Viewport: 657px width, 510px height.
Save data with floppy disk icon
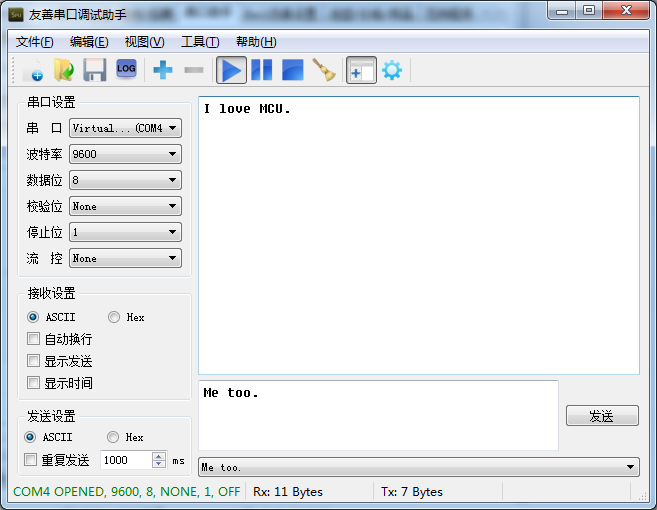[95, 70]
